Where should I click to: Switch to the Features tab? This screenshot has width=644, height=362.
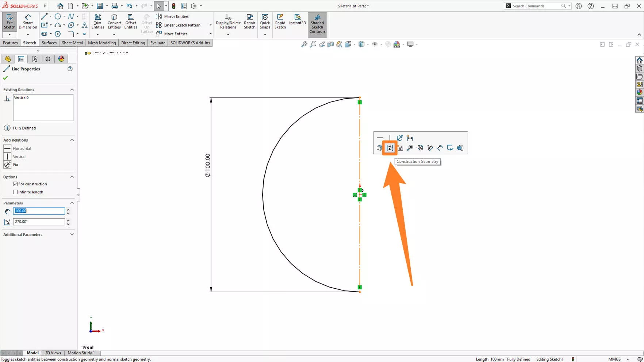tap(10, 43)
